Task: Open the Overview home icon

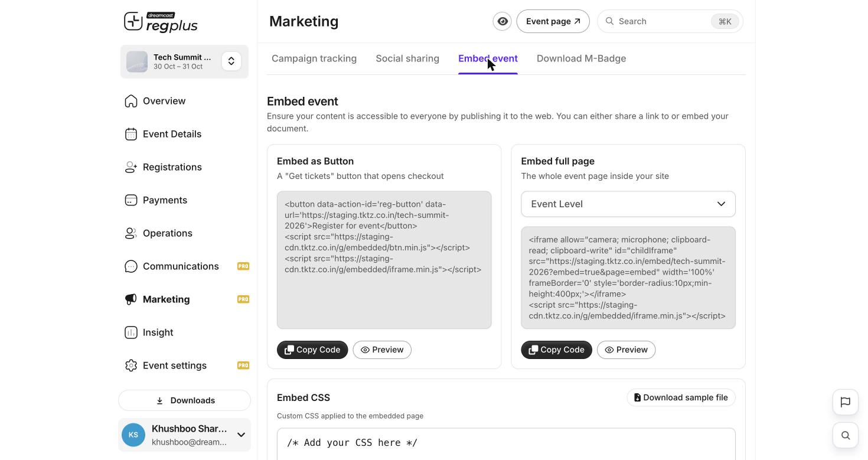Action: pyautogui.click(x=131, y=101)
